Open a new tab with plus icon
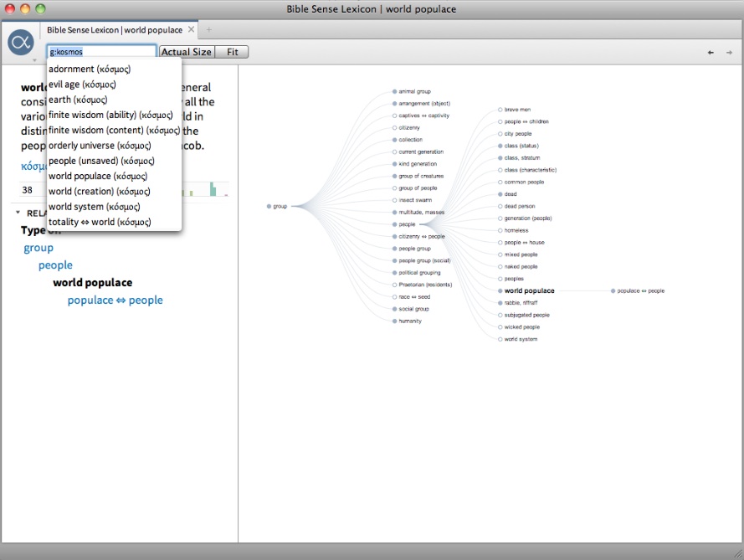Image resolution: width=744 pixels, height=560 pixels. [209, 29]
